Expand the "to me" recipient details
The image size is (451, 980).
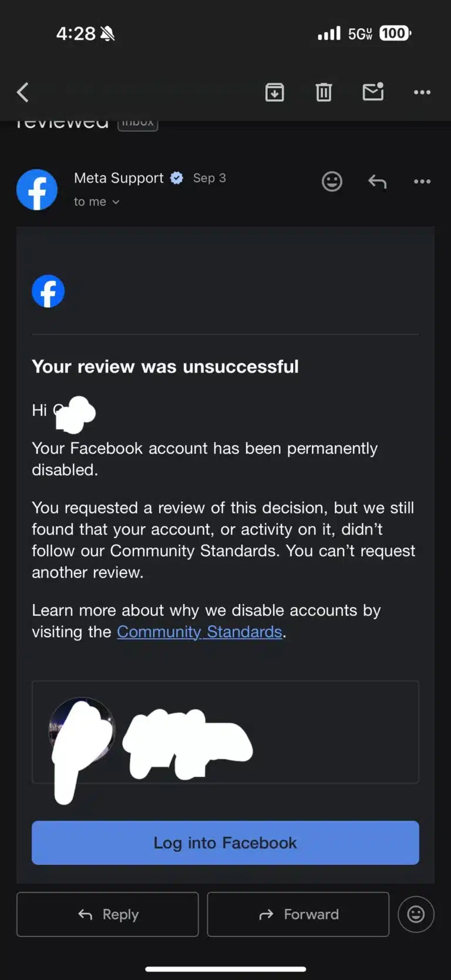pos(97,202)
